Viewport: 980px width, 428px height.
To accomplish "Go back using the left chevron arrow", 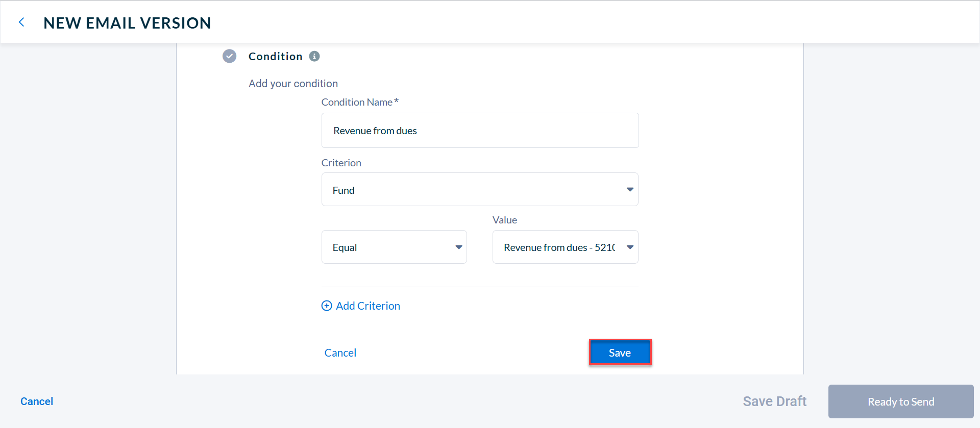I will tap(21, 22).
